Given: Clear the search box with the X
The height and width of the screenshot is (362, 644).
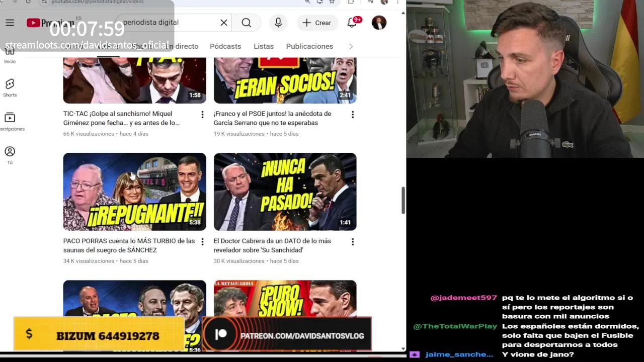Looking at the screenshot, I should coord(224,23).
